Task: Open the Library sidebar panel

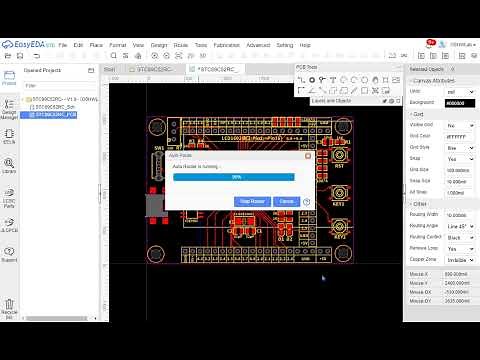Action: pyautogui.click(x=9, y=166)
